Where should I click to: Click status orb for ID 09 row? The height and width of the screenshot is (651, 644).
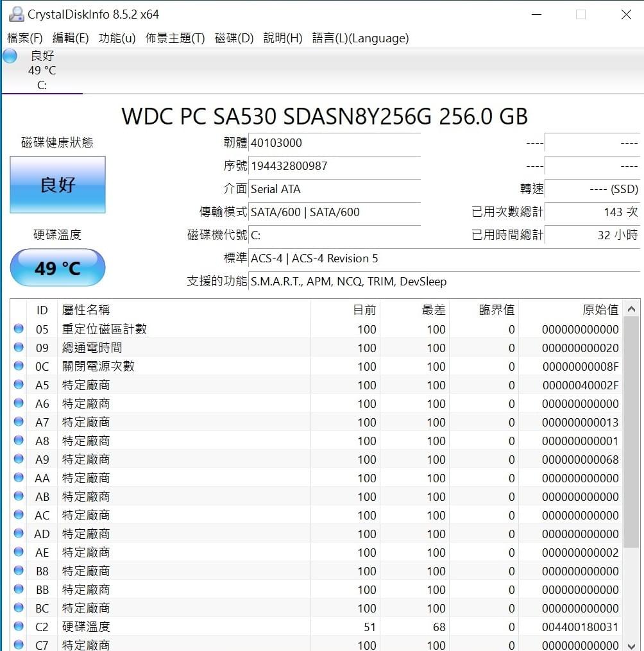(x=19, y=347)
